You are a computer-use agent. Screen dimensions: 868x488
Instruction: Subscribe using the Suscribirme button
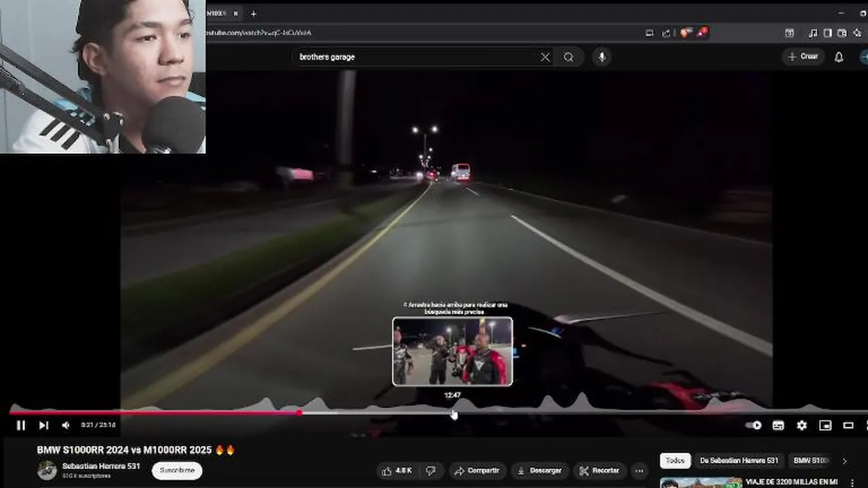(177, 470)
